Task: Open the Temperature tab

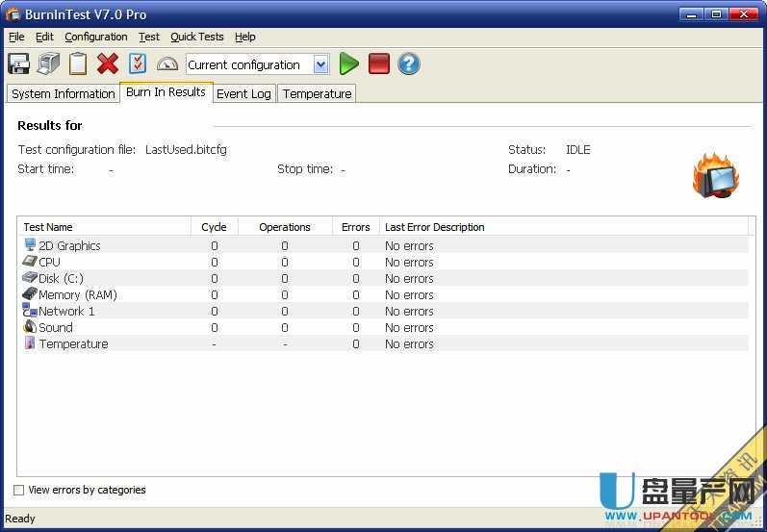Action: [x=317, y=93]
